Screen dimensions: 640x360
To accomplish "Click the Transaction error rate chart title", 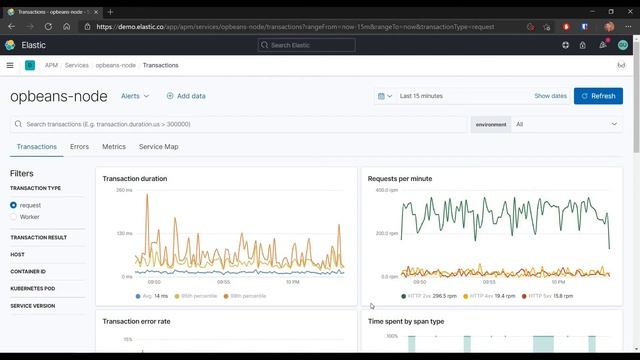I will (136, 322).
